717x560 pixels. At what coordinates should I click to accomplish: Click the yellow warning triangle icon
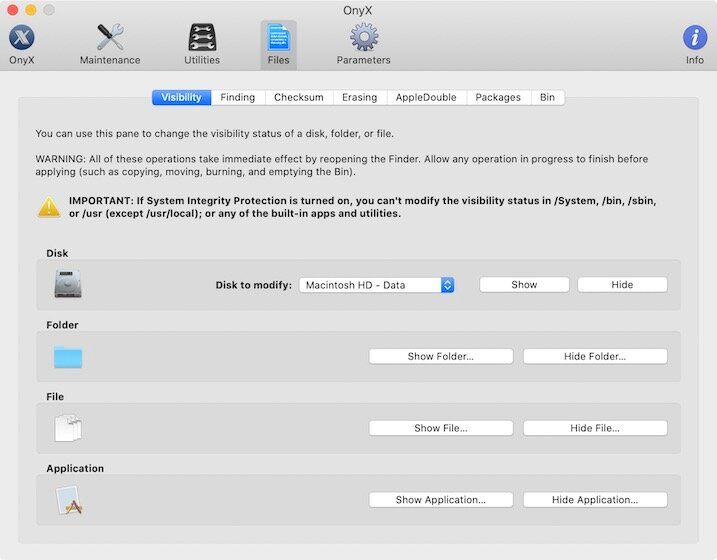49,207
